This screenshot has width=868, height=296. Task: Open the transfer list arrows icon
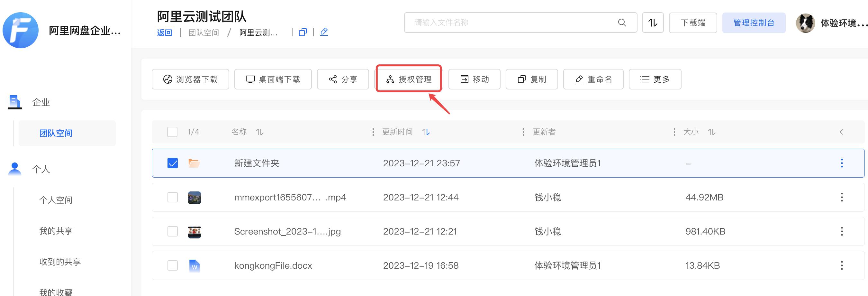pos(653,23)
